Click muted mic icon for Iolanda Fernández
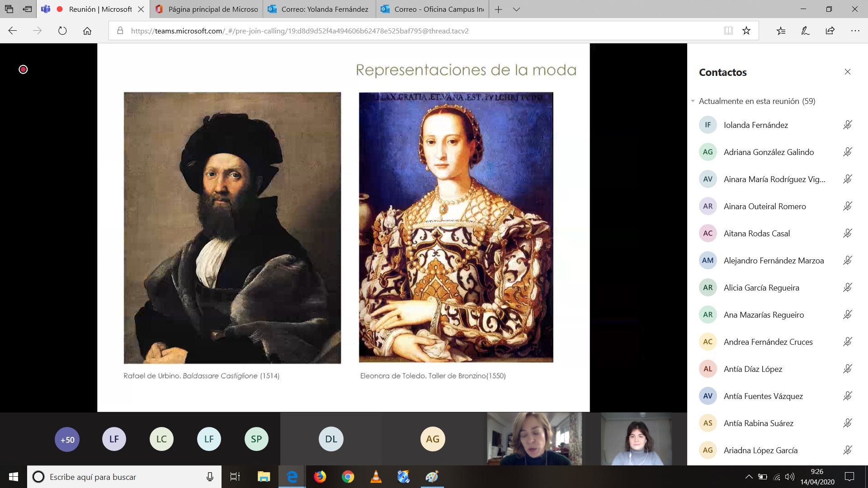868x488 pixels. pos(848,125)
